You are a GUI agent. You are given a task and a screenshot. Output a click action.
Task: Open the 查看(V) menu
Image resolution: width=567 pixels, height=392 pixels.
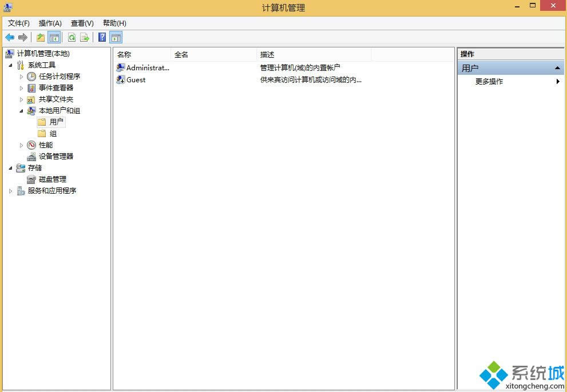[x=82, y=23]
